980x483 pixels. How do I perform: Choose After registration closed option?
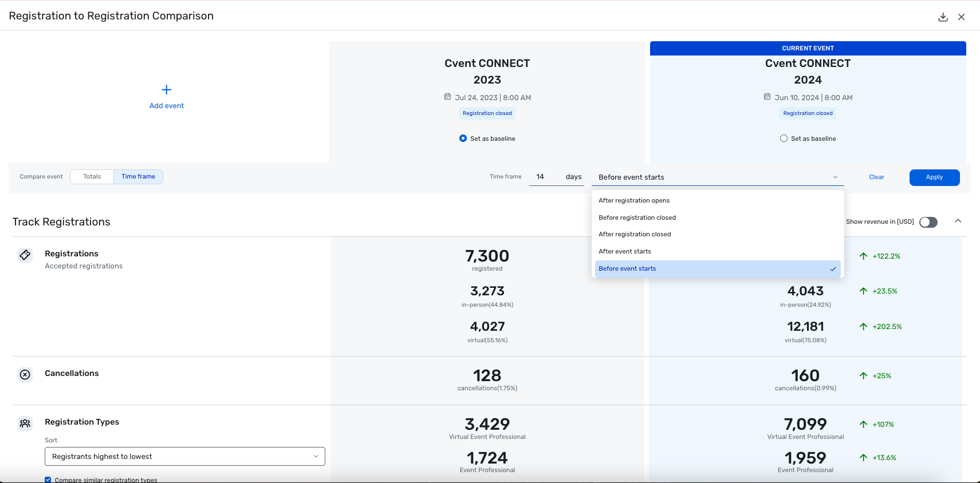[718, 234]
